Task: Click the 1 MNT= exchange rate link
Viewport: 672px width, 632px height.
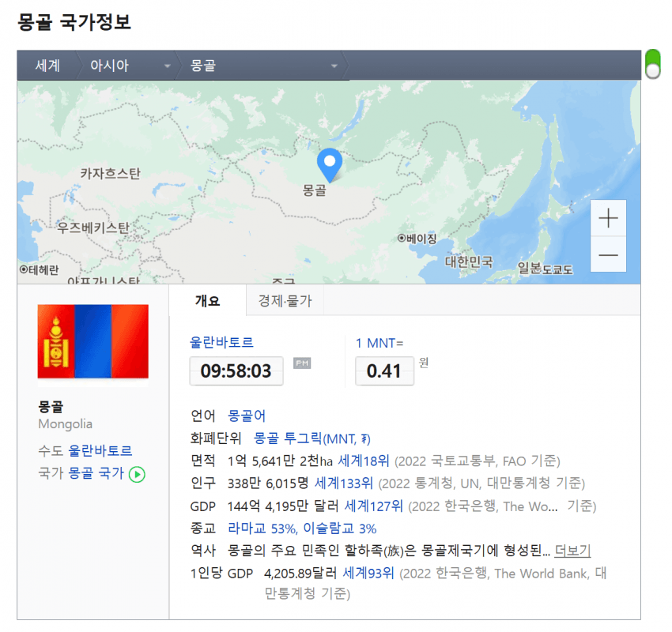Action: pos(379,343)
